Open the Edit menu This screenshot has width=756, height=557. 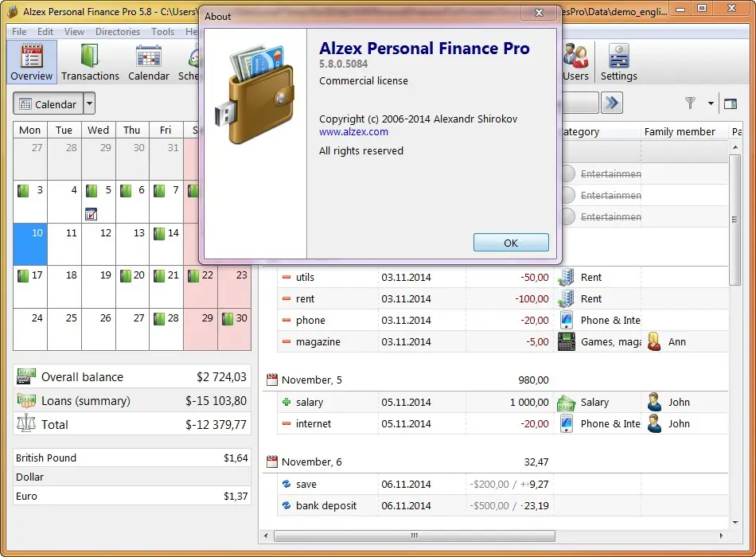[45, 31]
